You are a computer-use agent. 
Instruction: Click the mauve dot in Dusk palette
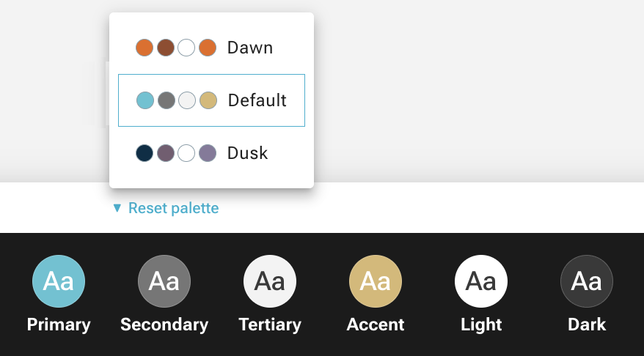166,153
